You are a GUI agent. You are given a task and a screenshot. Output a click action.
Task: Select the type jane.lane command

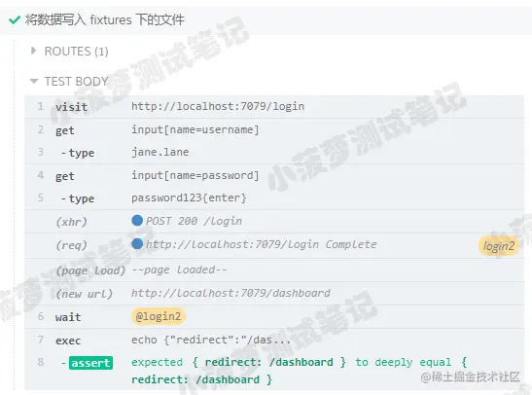(x=274, y=153)
